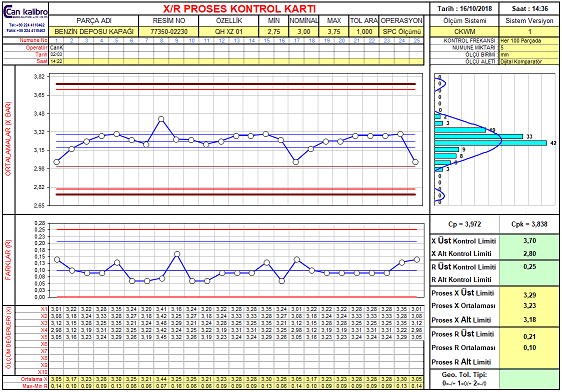The image size is (562, 392).
Task: Select the X/R PROSES KONTROL KARTI title
Action: click(x=239, y=9)
